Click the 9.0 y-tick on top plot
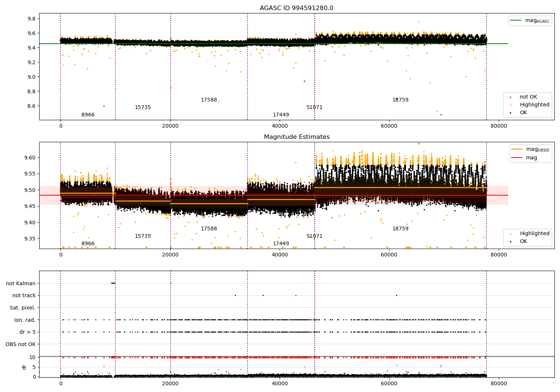This screenshot has height=392, width=560. coord(32,77)
